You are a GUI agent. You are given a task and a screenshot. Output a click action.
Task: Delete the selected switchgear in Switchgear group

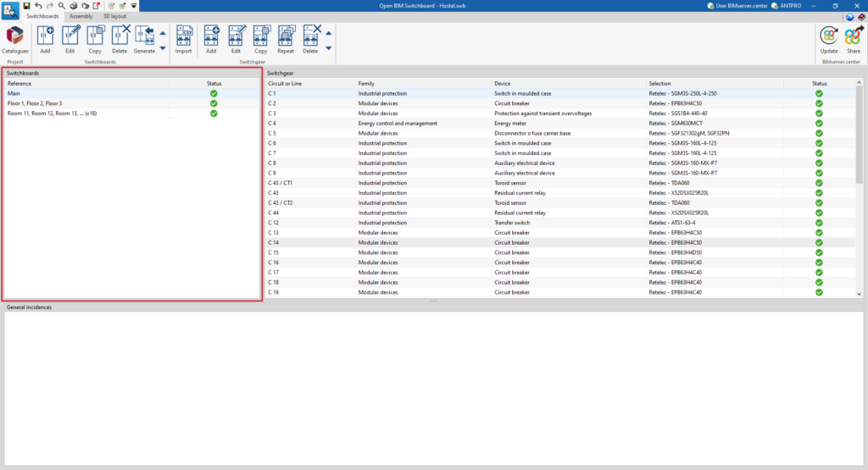[310, 39]
